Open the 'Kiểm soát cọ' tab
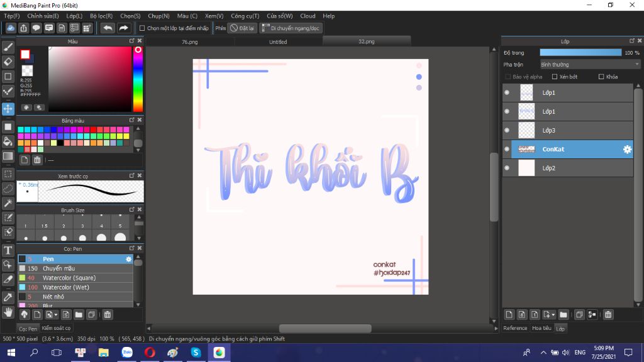This screenshot has height=362, width=644. (56, 328)
